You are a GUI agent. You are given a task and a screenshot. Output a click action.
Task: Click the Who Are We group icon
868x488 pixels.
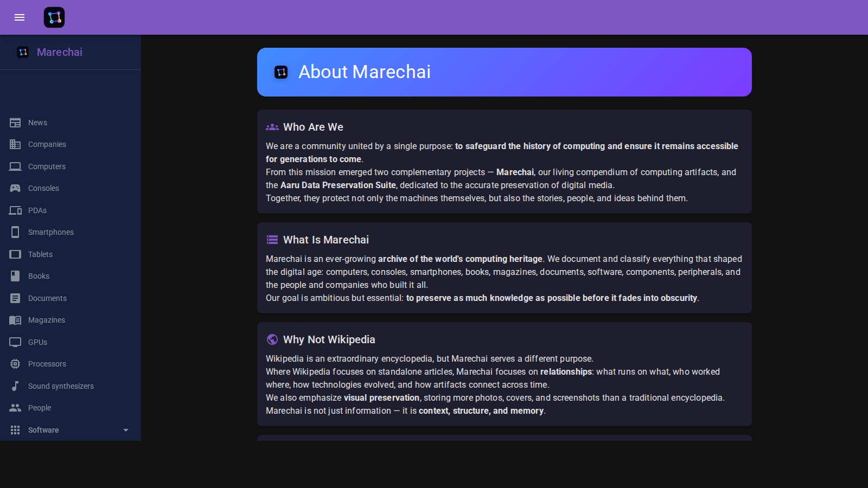(272, 127)
